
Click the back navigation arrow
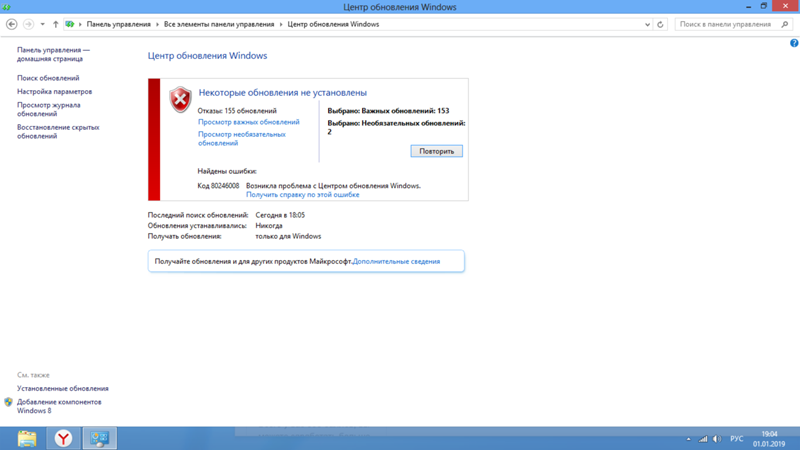point(12,24)
